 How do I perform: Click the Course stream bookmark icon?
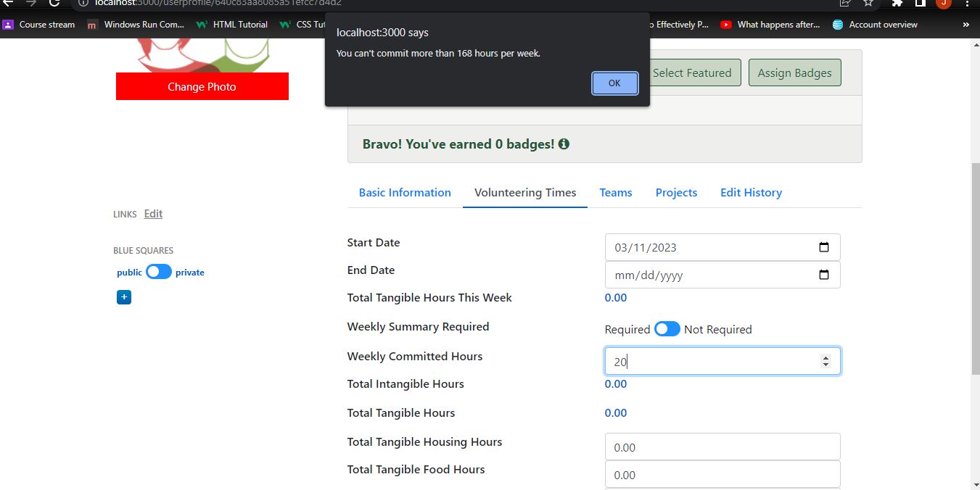tap(8, 24)
